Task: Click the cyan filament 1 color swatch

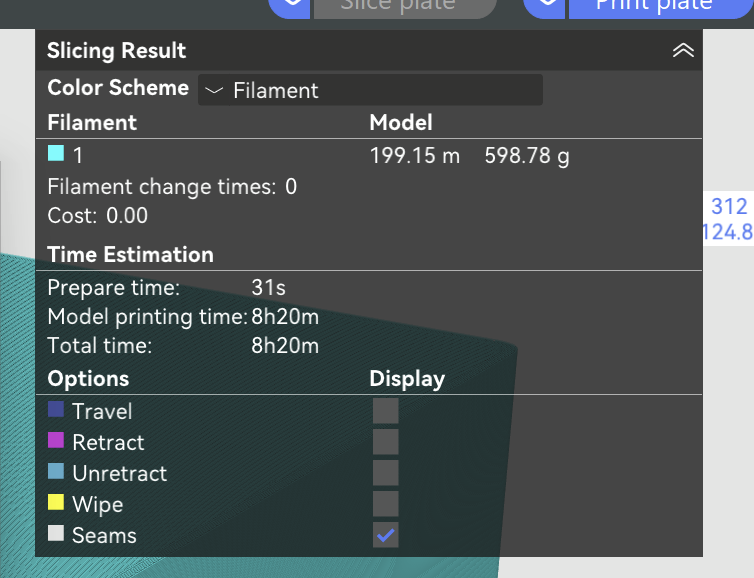Action: point(56,153)
